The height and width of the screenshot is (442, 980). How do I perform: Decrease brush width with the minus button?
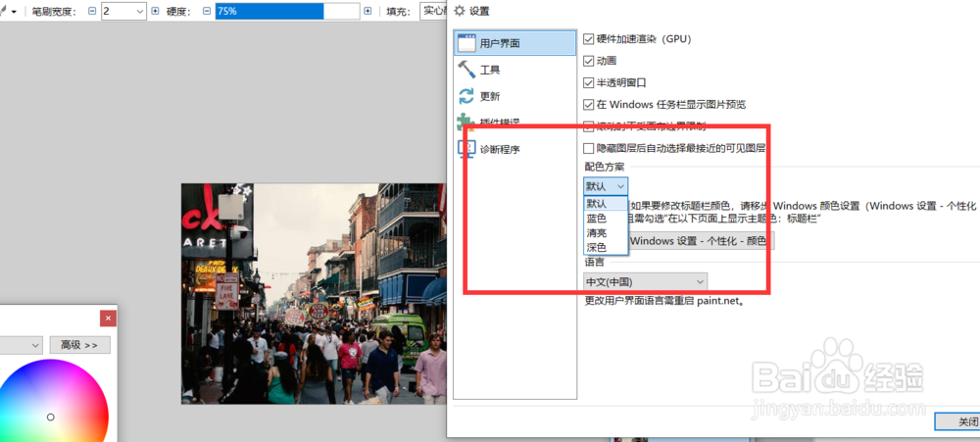coord(92,11)
